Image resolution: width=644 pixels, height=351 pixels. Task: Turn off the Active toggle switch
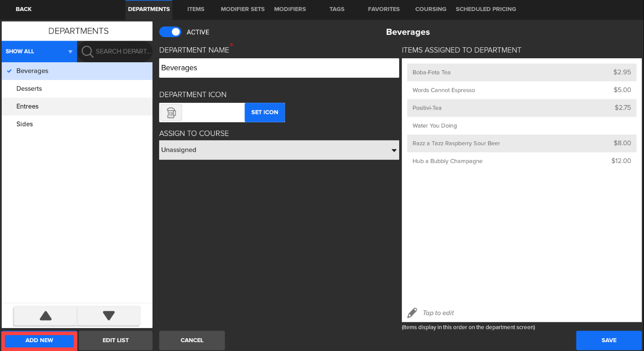170,32
